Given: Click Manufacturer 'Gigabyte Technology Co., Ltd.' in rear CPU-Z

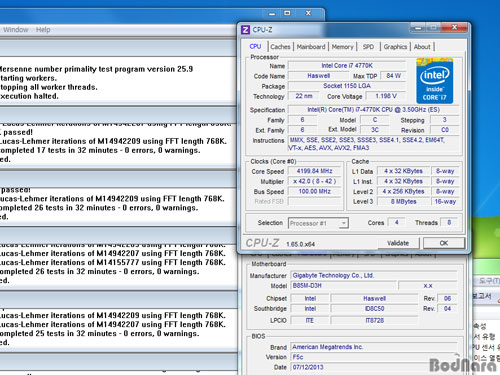Looking at the screenshot, I should click(374, 275).
